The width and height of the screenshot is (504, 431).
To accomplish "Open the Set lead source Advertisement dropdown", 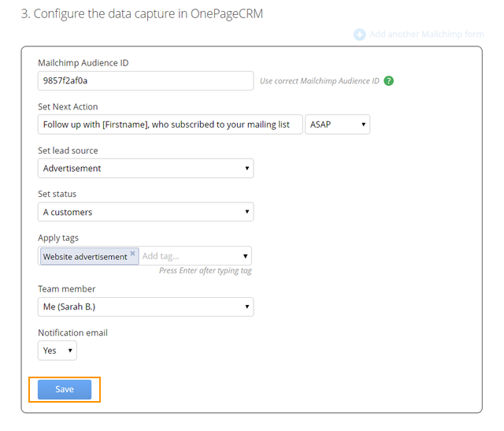I will (146, 168).
